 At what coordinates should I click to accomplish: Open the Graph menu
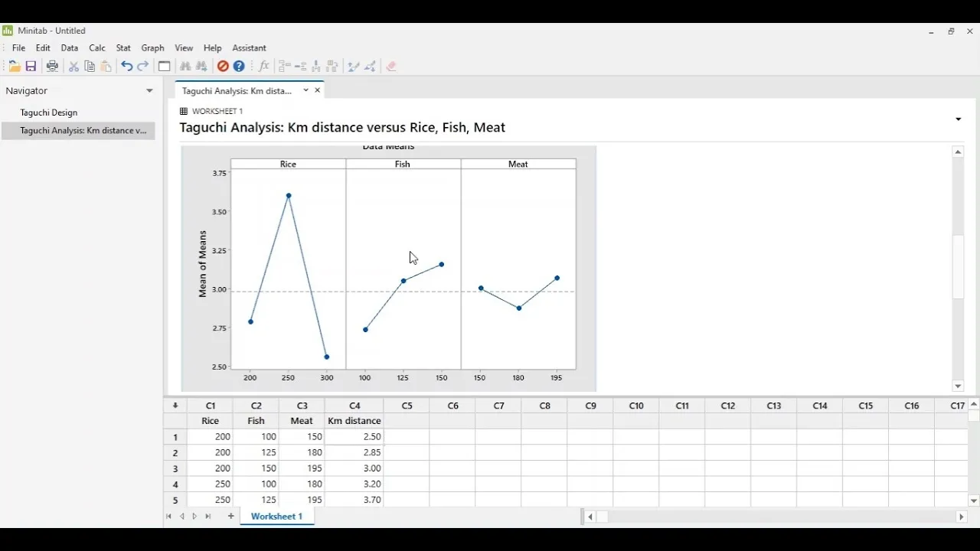153,48
